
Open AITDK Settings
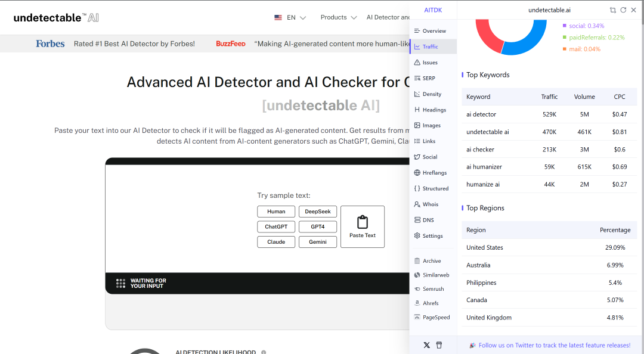[x=434, y=236]
